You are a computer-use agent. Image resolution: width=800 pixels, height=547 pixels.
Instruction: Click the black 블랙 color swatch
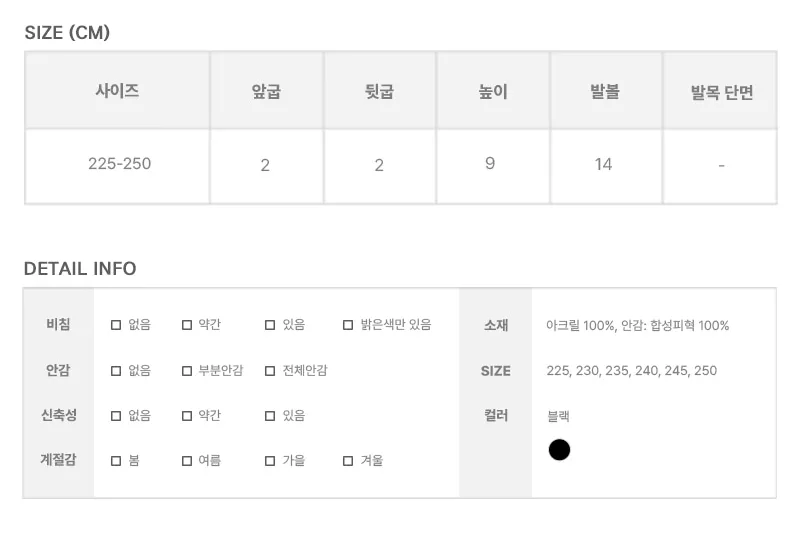point(559,450)
